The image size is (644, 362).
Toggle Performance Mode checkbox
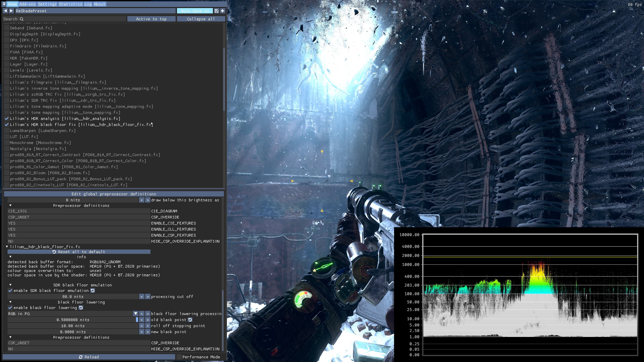179,357
